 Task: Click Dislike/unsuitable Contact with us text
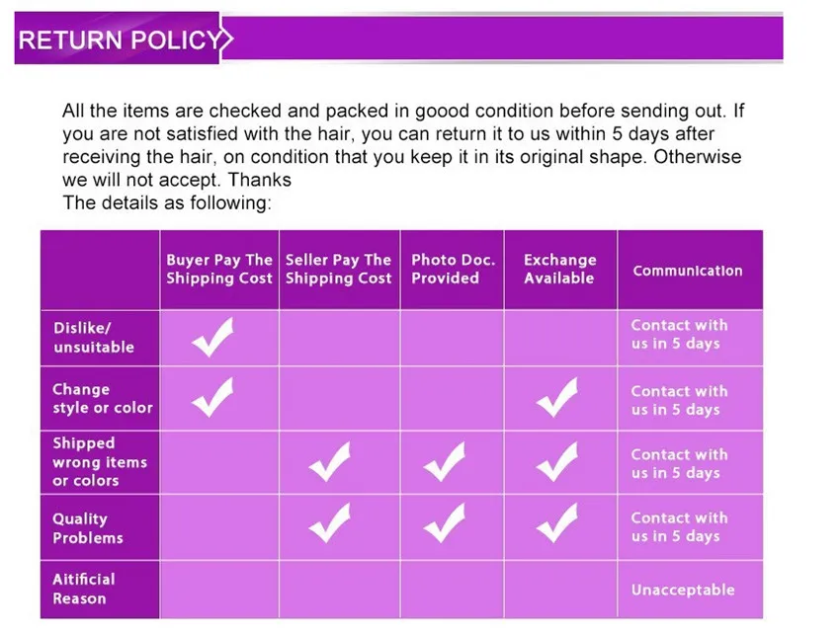(x=679, y=334)
